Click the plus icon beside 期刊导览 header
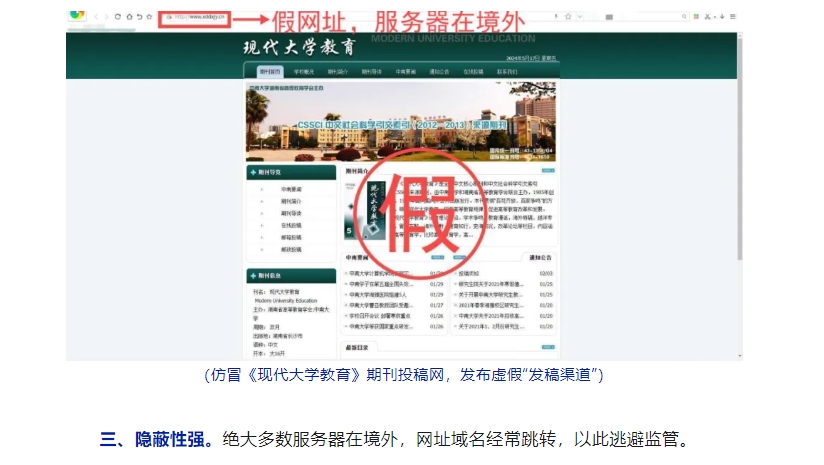 pos(253,172)
